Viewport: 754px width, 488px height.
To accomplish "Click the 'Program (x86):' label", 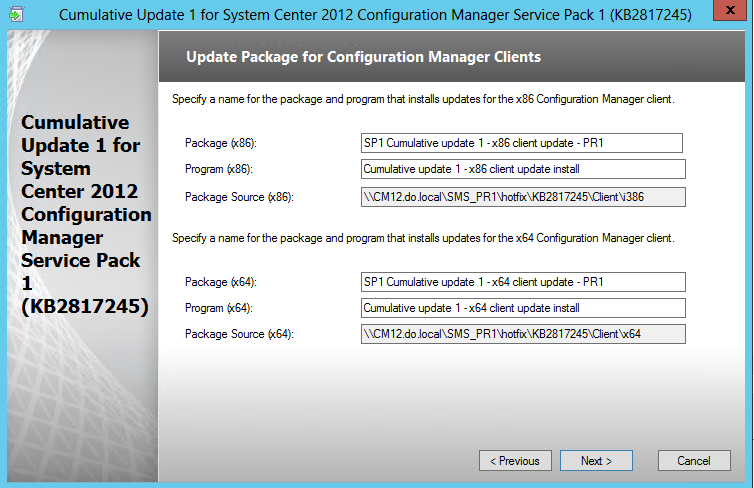I will pyautogui.click(x=219, y=169).
